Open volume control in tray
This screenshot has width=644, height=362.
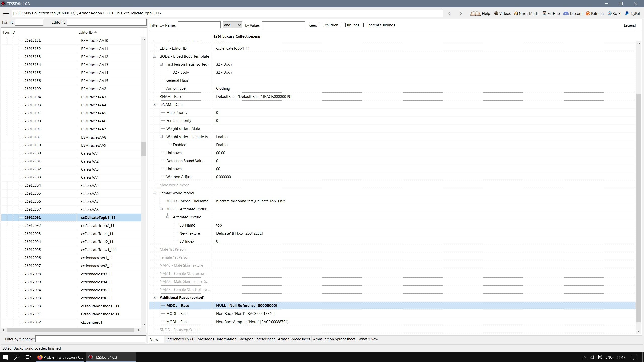coord(599,357)
